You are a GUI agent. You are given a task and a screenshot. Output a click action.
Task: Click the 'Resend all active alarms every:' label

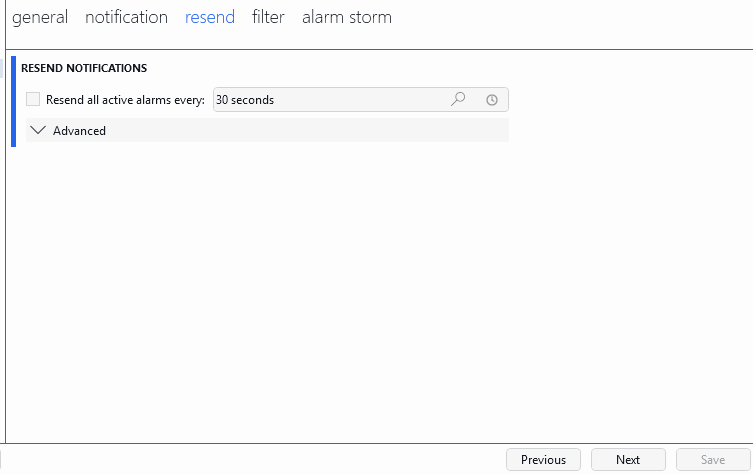coord(125,100)
